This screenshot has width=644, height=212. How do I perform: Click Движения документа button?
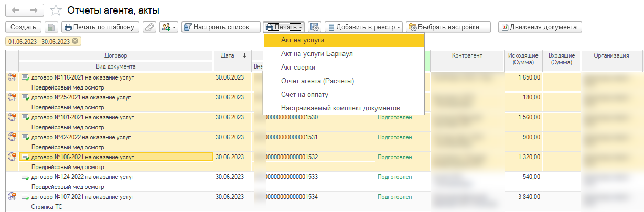540,27
